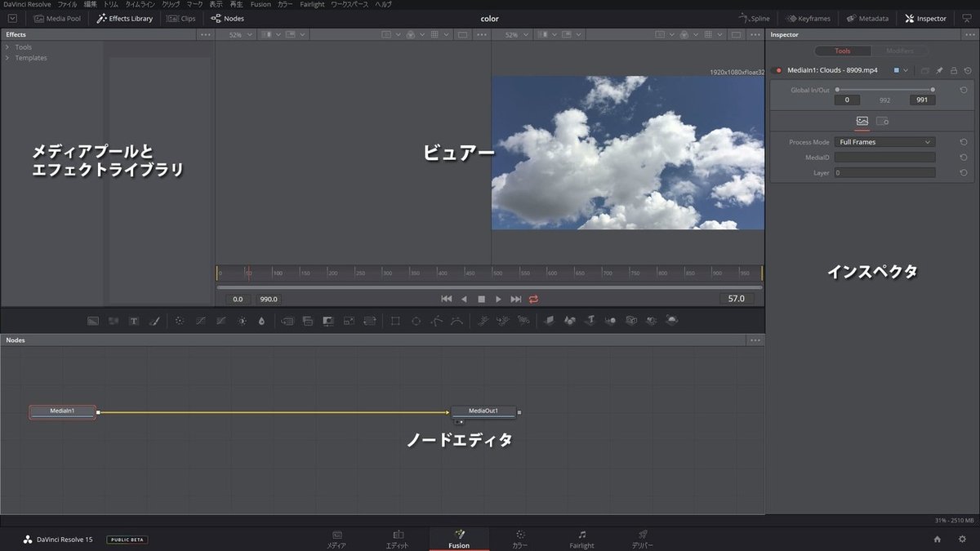Toggle the Nodes panel
The width and height of the screenshot is (980, 551).
click(227, 18)
